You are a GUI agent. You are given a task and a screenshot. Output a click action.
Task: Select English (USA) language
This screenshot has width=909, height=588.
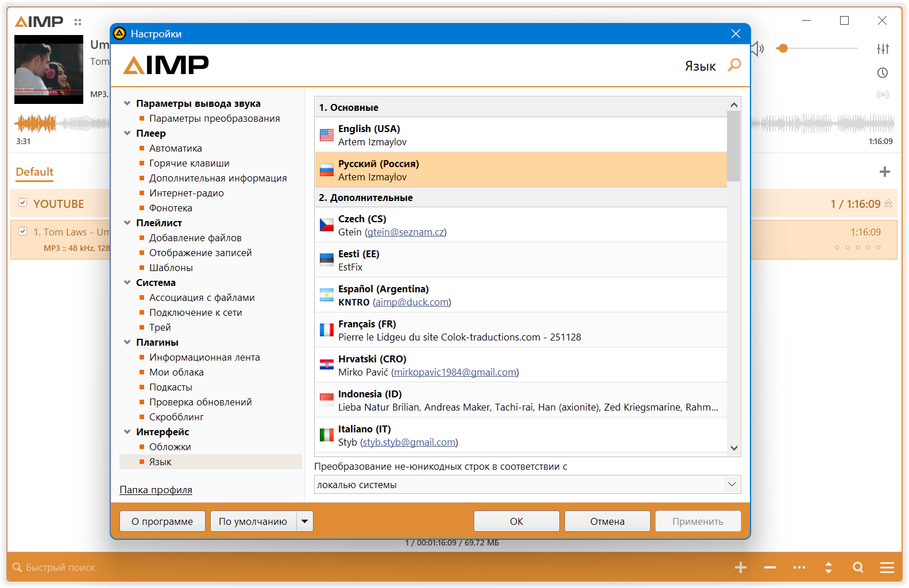(521, 135)
